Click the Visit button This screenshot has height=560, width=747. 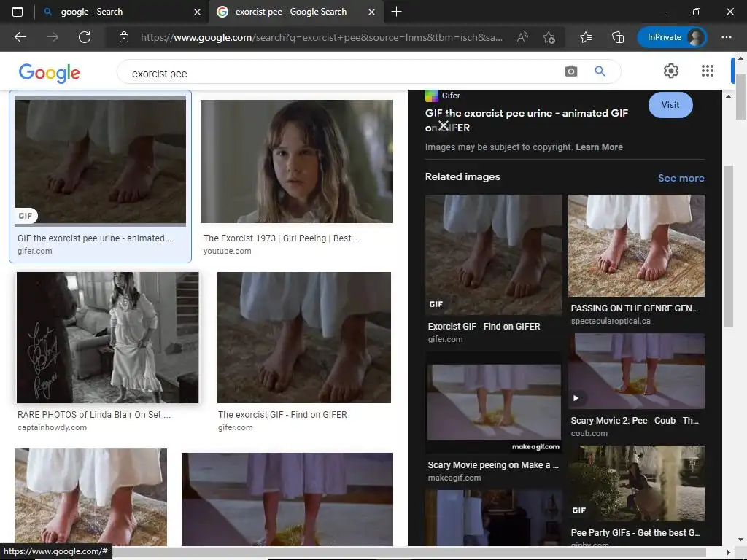[670, 105]
